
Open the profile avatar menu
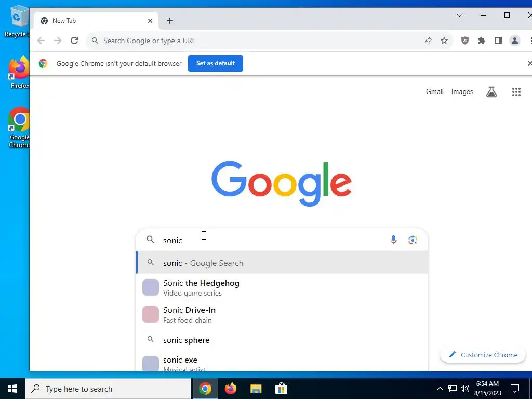pos(515,41)
